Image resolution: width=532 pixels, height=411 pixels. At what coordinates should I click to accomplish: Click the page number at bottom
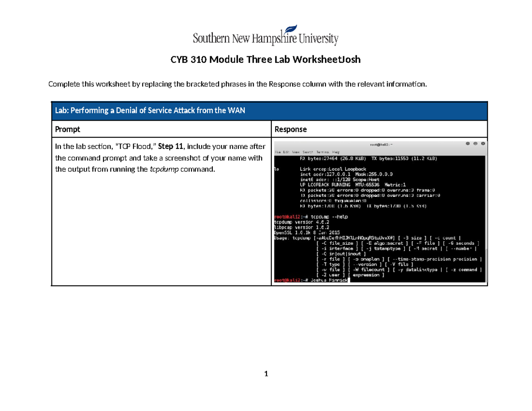tap(266, 374)
